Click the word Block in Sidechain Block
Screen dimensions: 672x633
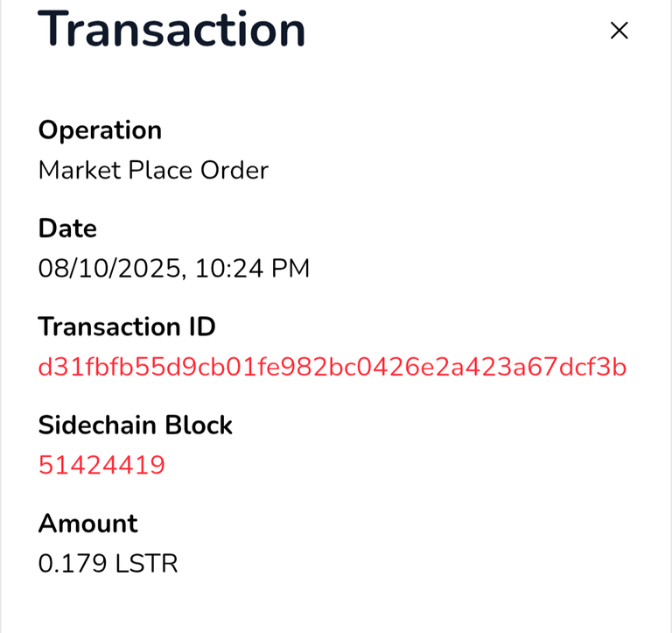tap(199, 426)
